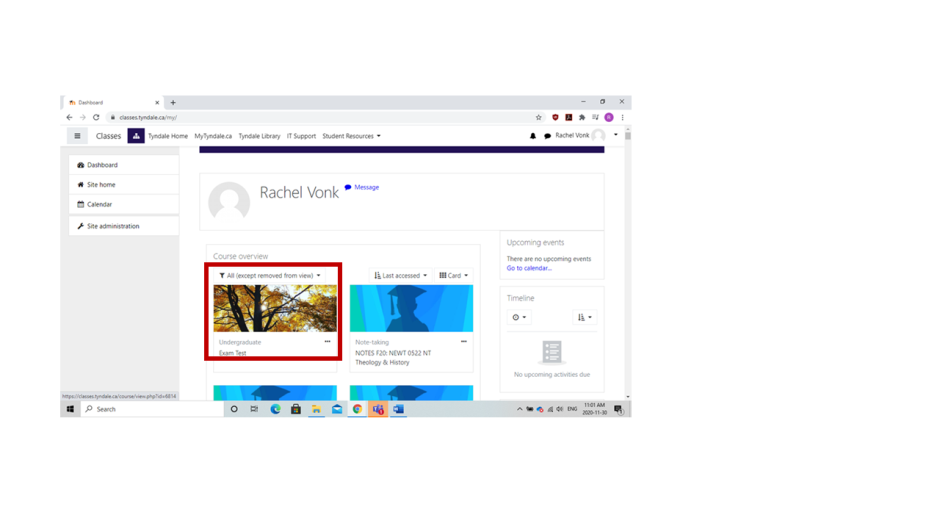Launch Microsoft Edge from the taskbar
The image size is (940, 529).
click(x=275, y=409)
